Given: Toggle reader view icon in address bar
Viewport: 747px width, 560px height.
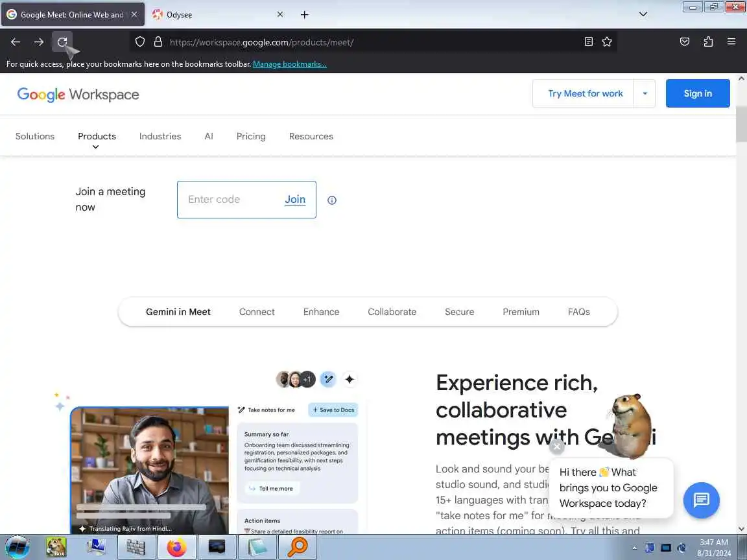Looking at the screenshot, I should [588, 42].
